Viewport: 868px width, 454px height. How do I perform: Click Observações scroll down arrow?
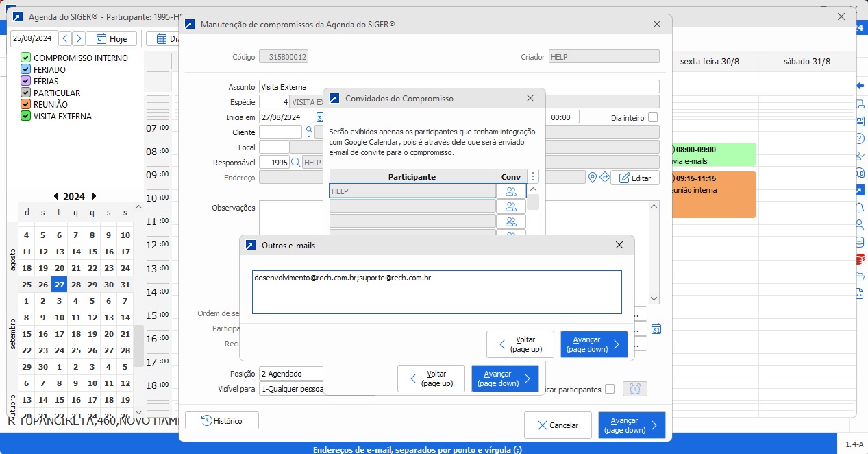654,298
